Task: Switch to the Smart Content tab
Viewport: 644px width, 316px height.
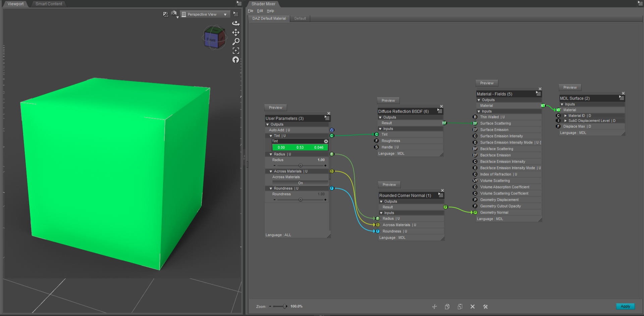Action: (49, 4)
